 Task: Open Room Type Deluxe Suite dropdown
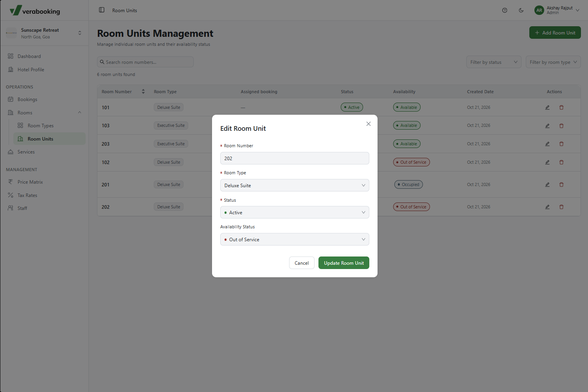click(295, 185)
